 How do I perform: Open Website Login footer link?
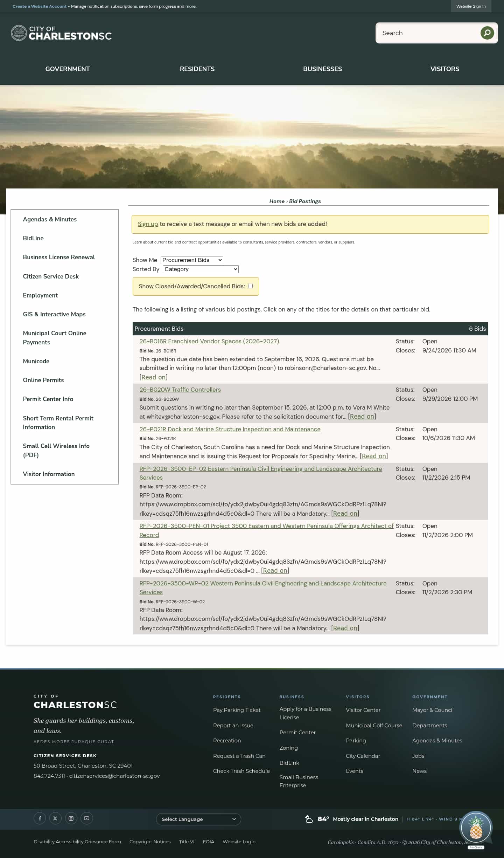(x=239, y=842)
